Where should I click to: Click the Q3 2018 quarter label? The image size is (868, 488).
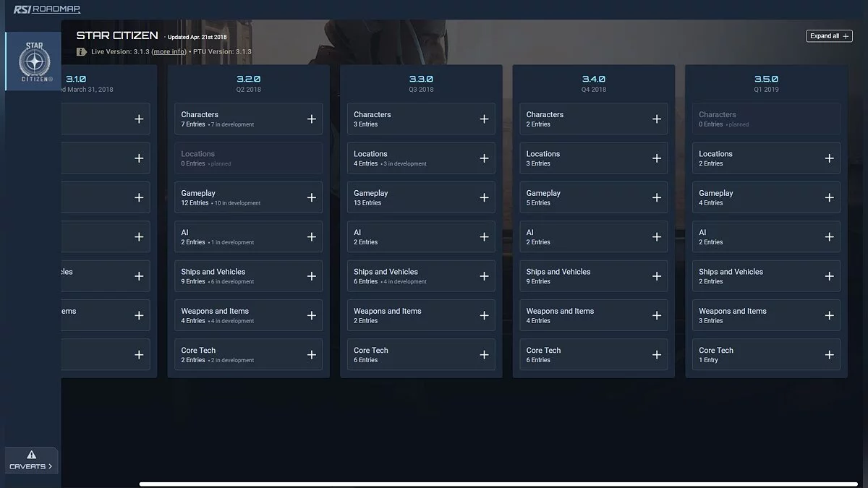click(x=421, y=90)
